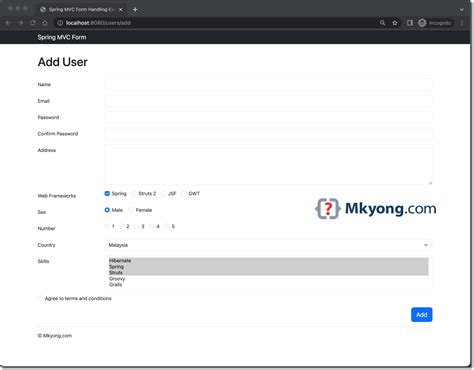This screenshot has width=474, height=370.
Task: Click the localhost address bar
Action: [217, 23]
